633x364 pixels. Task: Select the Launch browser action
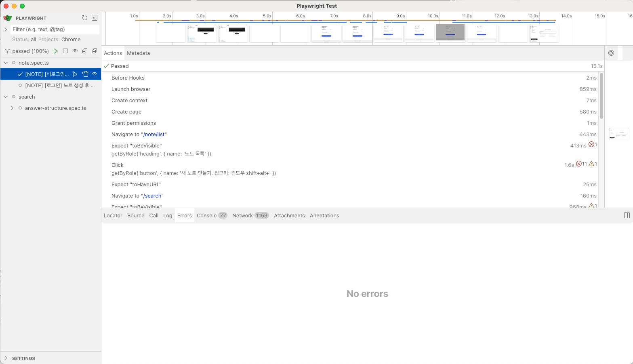click(350, 89)
